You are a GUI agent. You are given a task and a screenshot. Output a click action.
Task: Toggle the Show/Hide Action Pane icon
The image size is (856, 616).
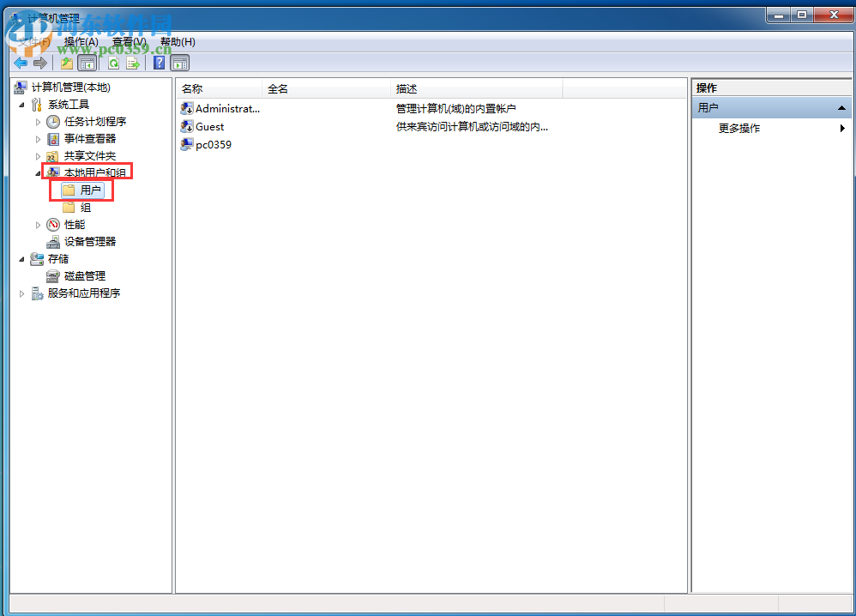tap(180, 63)
